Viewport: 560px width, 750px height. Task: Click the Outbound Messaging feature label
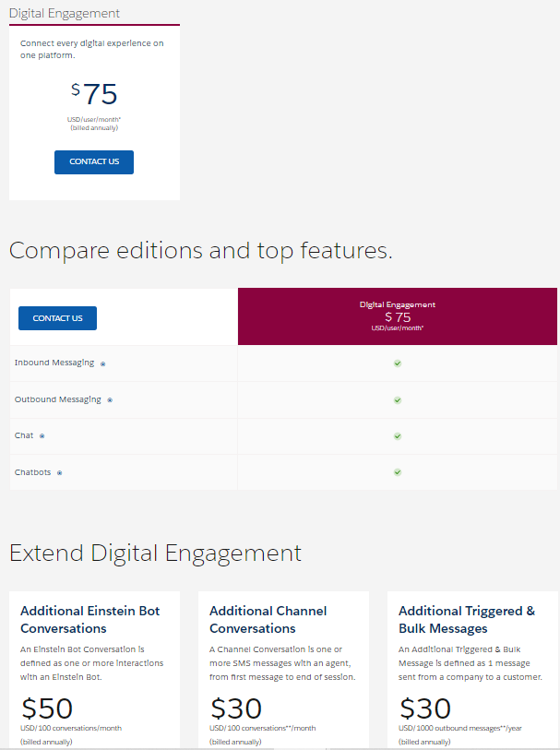pos(58,399)
